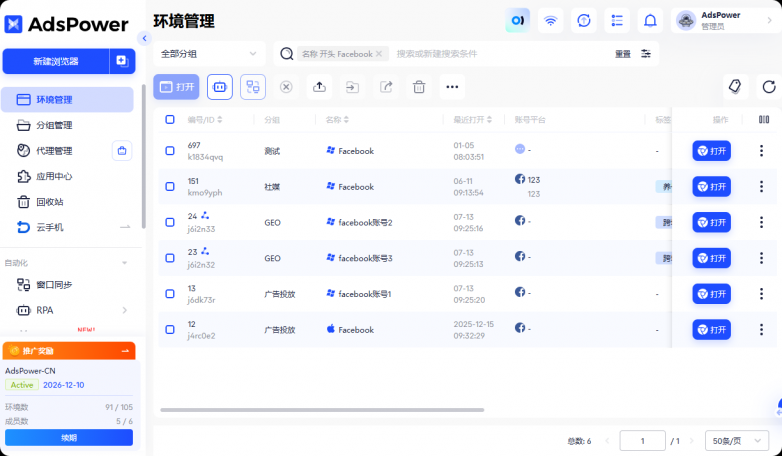Click the next page arrow

click(x=692, y=441)
